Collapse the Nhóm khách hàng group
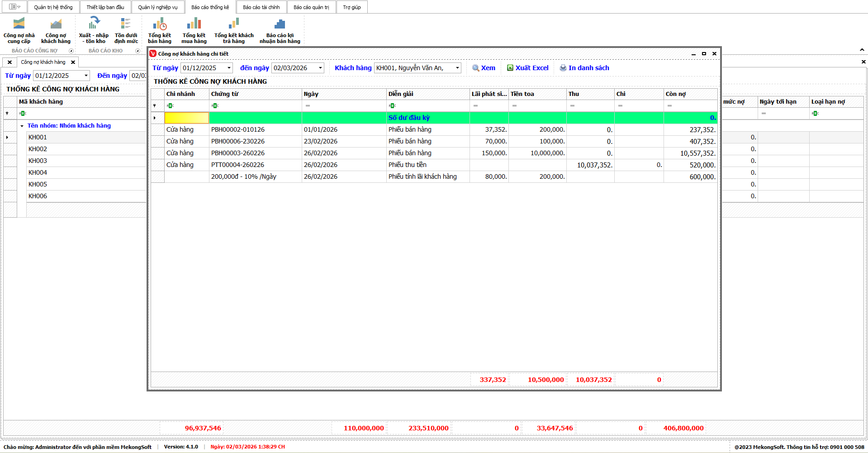The width and height of the screenshot is (868, 453). (22, 126)
